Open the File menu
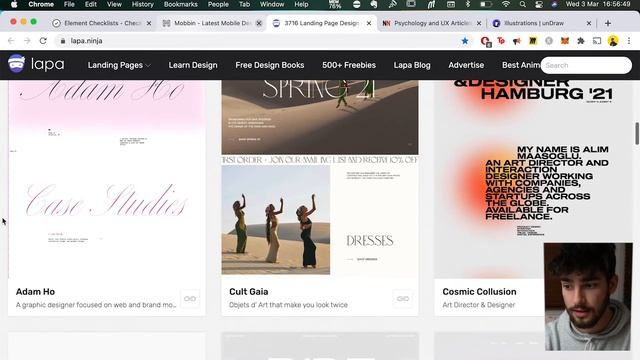Viewport: 640px width, 360px height. [x=69, y=4]
